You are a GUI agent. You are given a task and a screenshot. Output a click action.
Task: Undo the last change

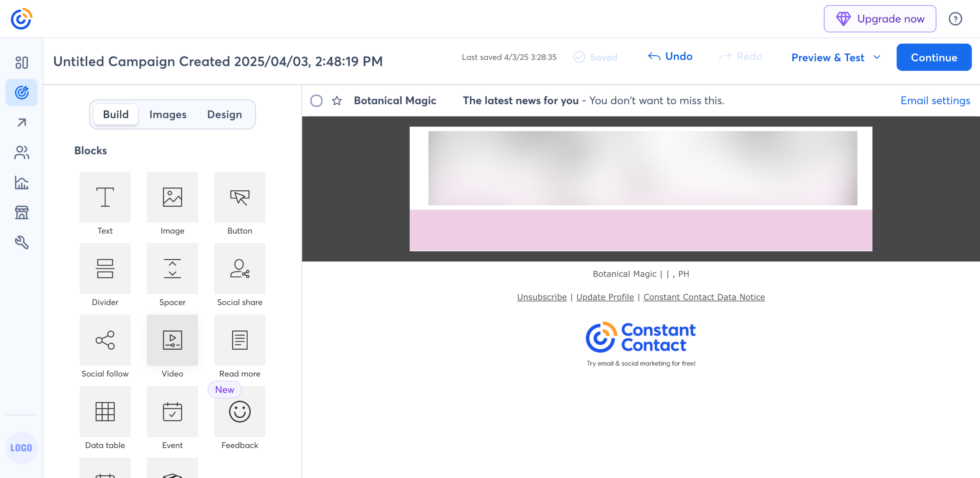click(670, 56)
